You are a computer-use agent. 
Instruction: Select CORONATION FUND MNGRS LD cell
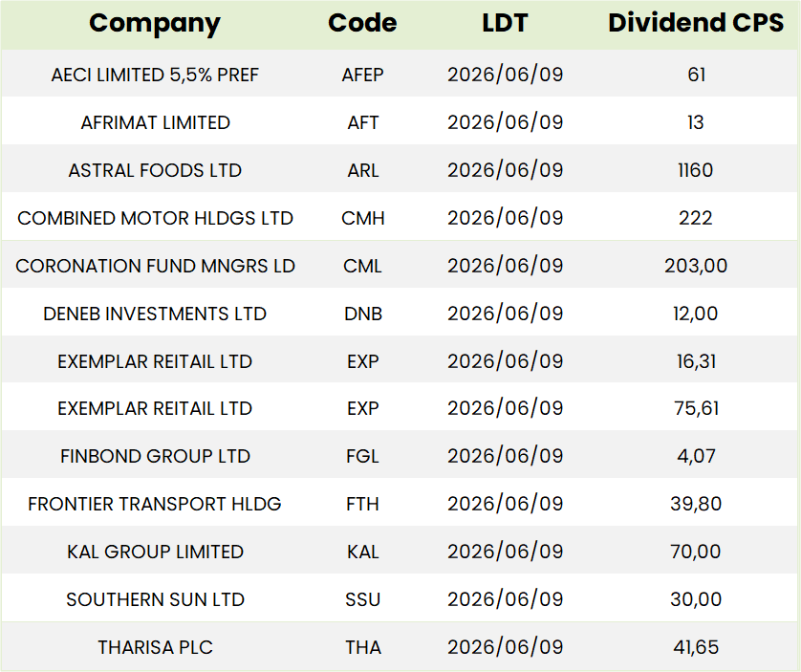click(155, 267)
